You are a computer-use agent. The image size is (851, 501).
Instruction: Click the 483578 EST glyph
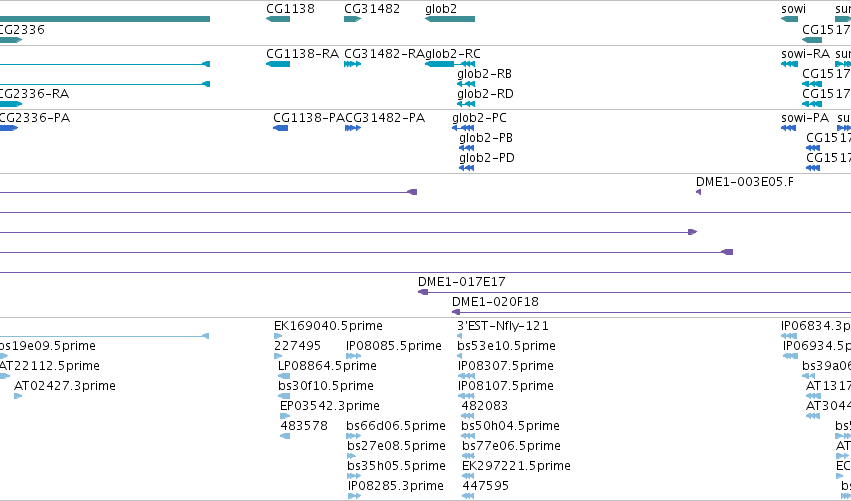pyautogui.click(x=285, y=436)
